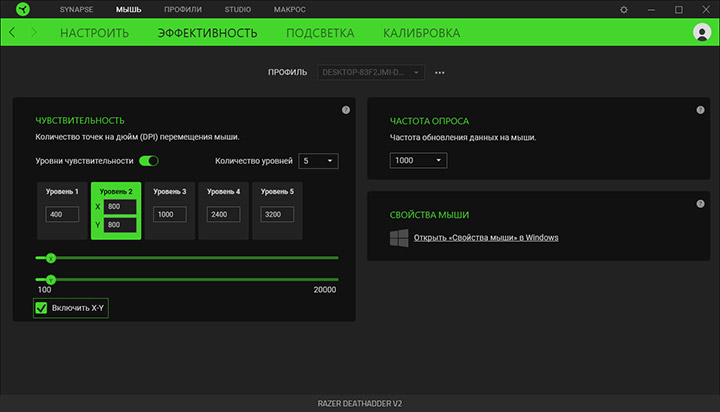Go back with the left arrow
Image resolution: width=720 pixels, height=412 pixels.
point(12,32)
